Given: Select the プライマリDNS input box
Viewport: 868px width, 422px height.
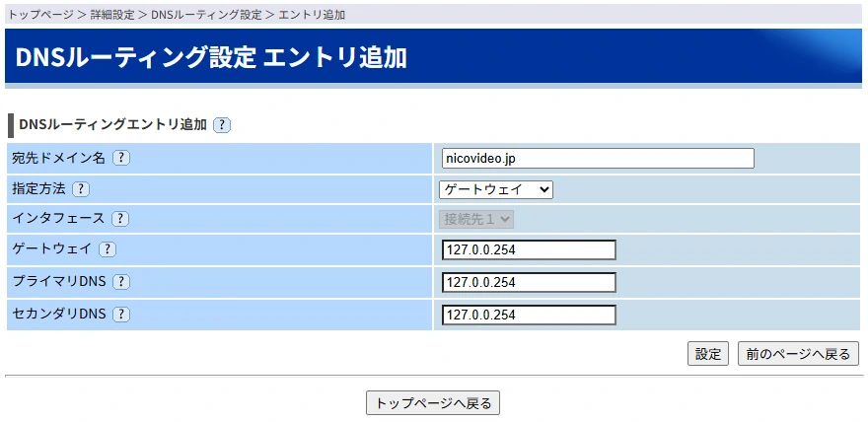Looking at the screenshot, I should coord(529,283).
